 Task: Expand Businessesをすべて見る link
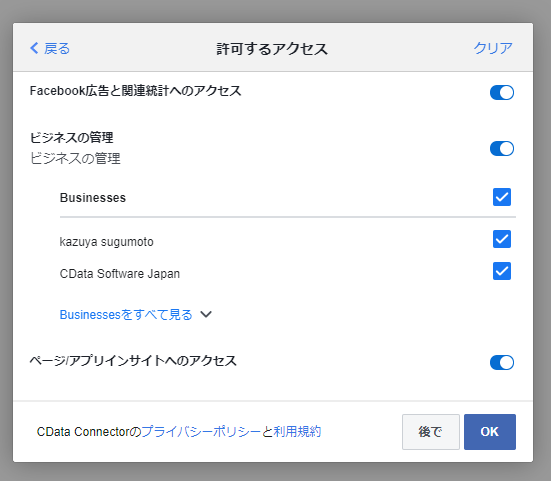click(126, 314)
